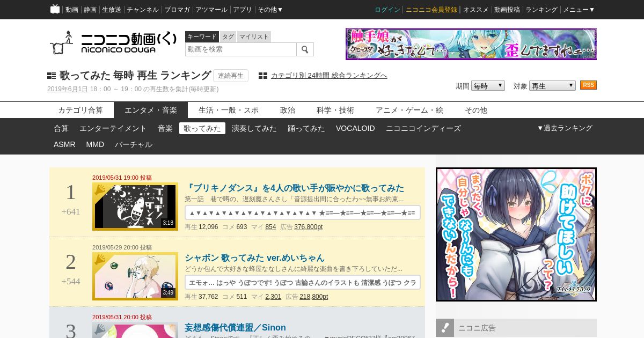
Task: Select MMD subcategory
Action: tap(95, 144)
